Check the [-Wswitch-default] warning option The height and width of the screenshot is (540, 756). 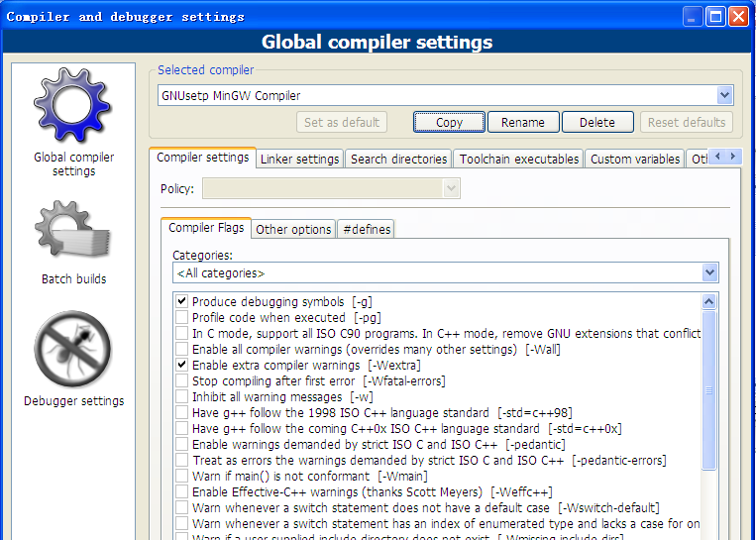pyautogui.click(x=181, y=507)
